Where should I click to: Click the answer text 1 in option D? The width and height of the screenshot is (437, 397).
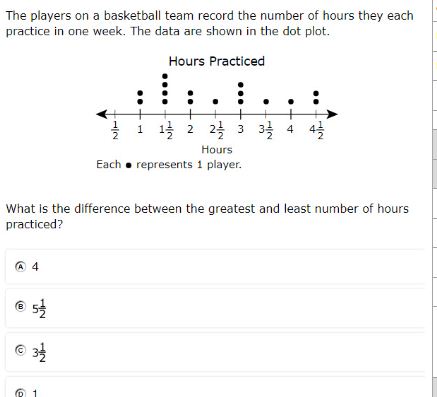coord(35,393)
